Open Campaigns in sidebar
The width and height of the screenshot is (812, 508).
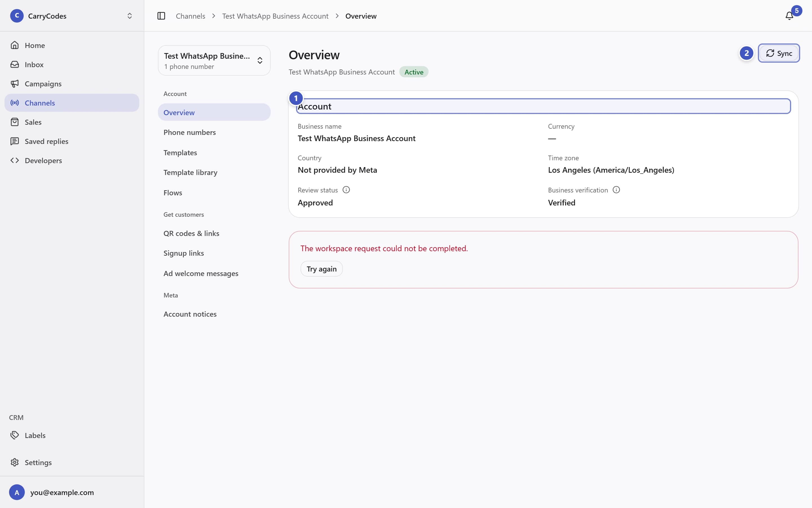72,83
